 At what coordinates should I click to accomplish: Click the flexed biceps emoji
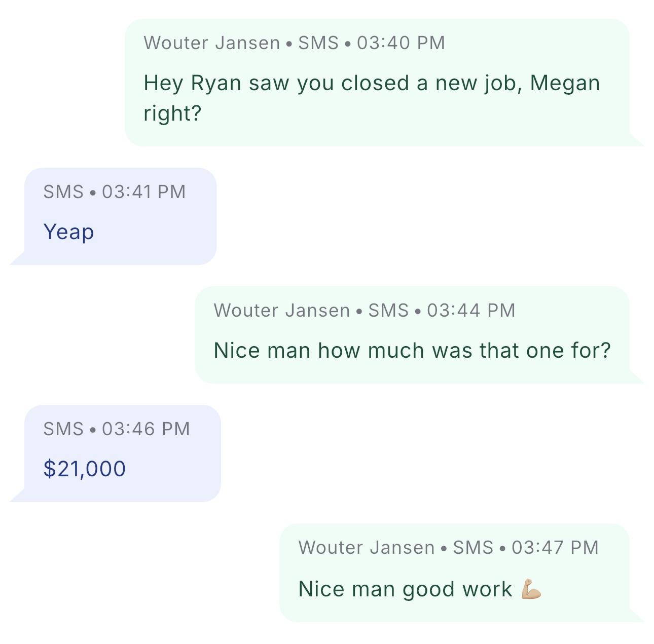(x=531, y=589)
